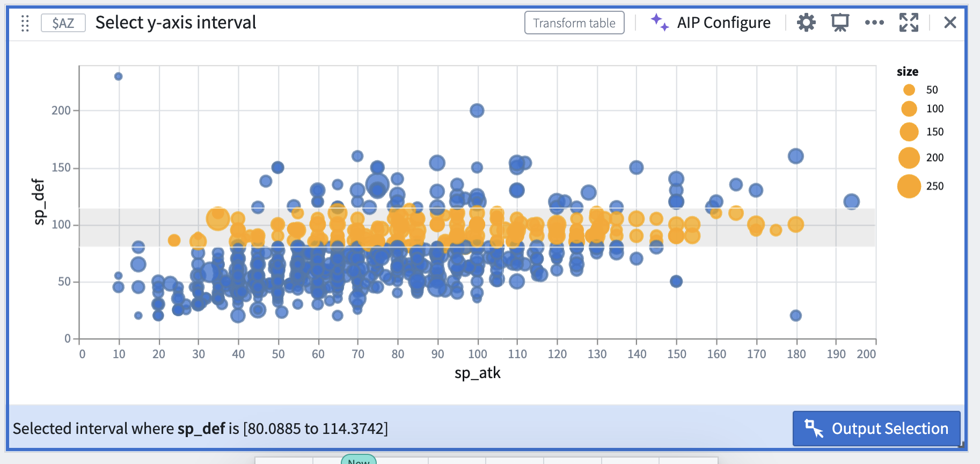Open the settings gear icon
The height and width of the screenshot is (464, 980).
pos(806,23)
